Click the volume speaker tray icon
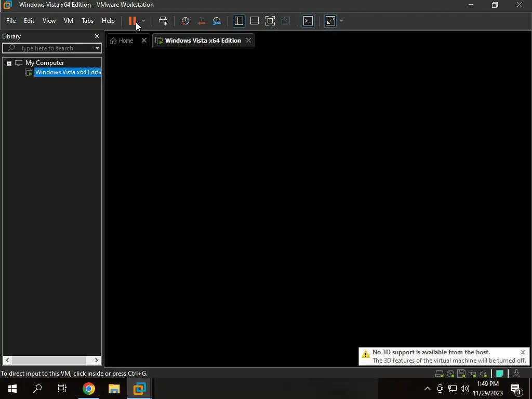The image size is (532, 399). point(465,389)
